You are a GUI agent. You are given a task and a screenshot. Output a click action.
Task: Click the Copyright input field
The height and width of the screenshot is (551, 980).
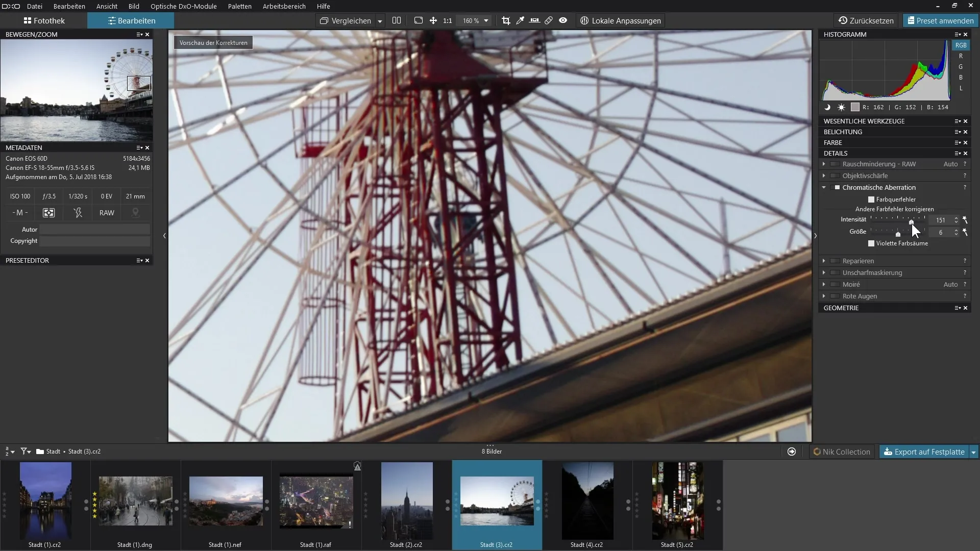click(x=95, y=241)
